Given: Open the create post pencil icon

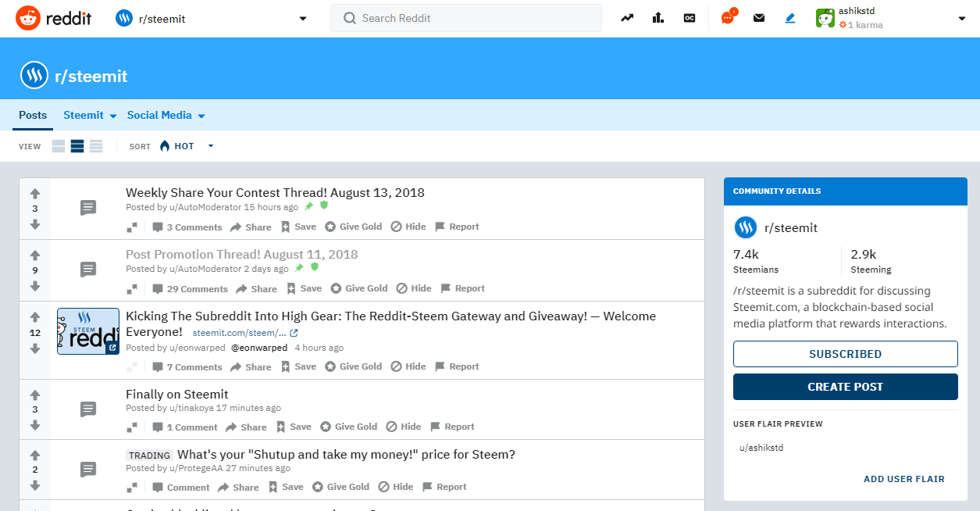Looking at the screenshot, I should [790, 18].
